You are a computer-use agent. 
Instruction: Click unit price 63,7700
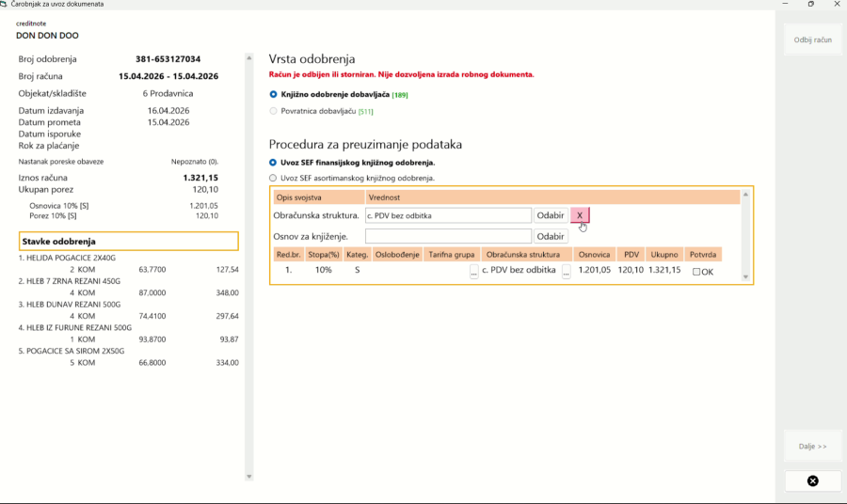[152, 269]
